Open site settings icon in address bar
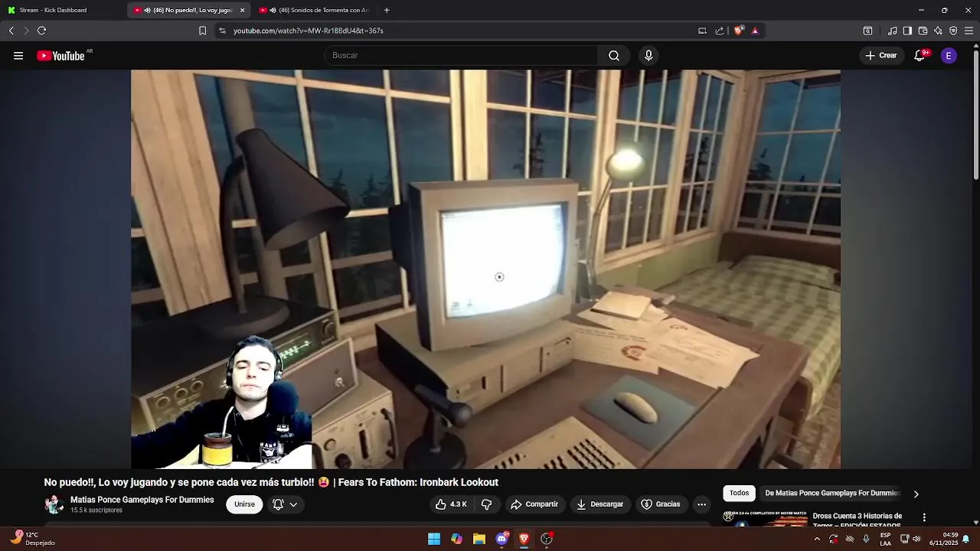Image resolution: width=980 pixels, height=551 pixels. pyautogui.click(x=222, y=31)
